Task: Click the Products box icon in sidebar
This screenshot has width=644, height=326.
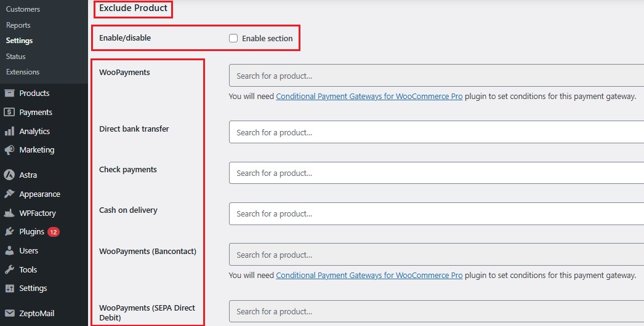Action: pos(9,93)
